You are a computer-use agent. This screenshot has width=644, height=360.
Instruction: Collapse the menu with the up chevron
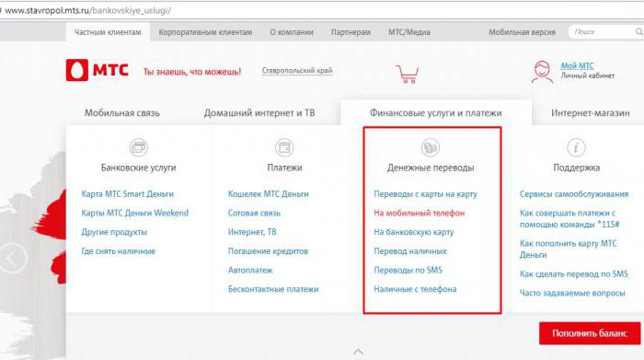click(x=358, y=352)
